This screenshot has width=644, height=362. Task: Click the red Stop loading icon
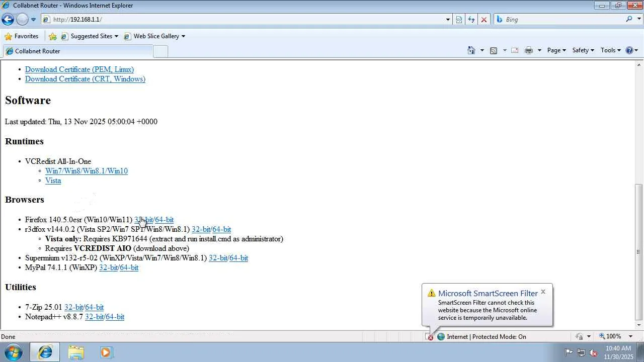pos(484,20)
